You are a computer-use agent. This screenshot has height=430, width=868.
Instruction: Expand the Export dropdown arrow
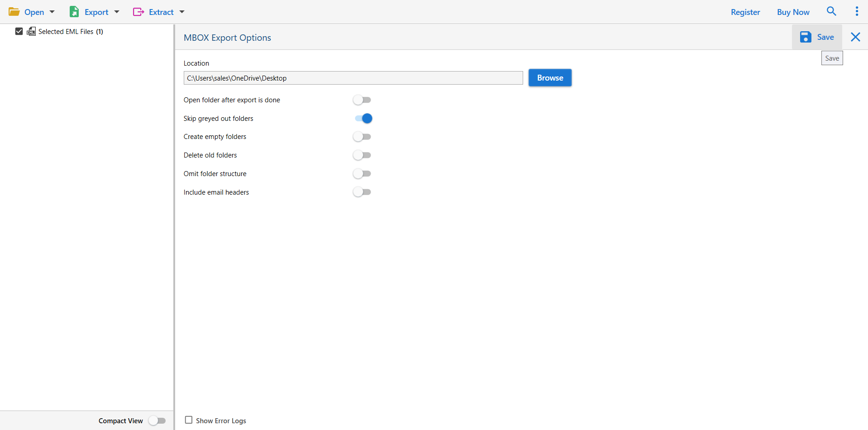click(x=117, y=12)
